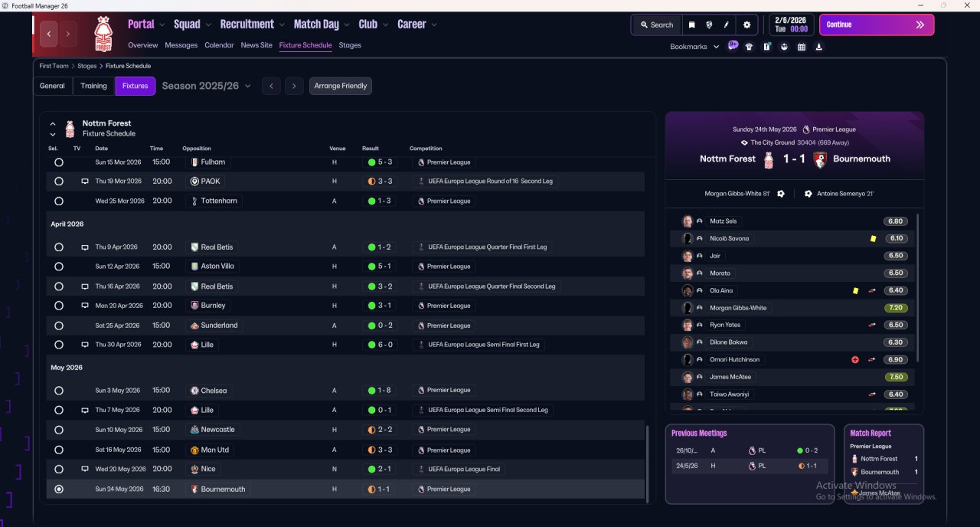Go back with the left navigation arrow
The image size is (980, 527).
pyautogui.click(x=49, y=34)
